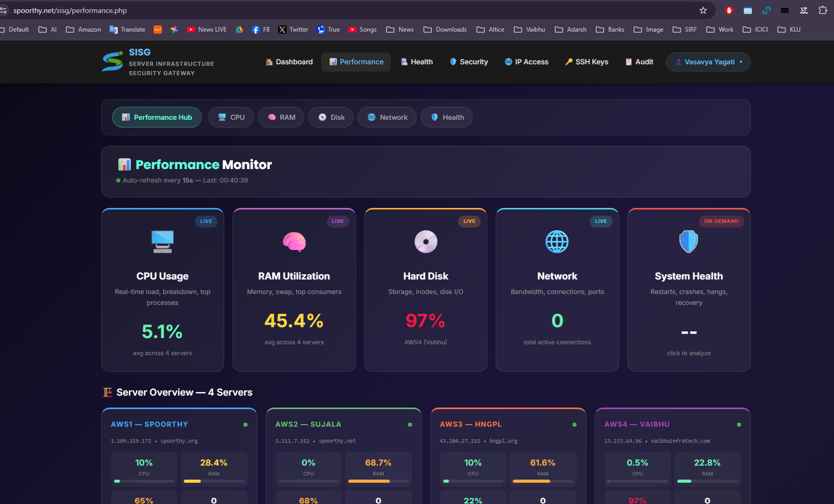The height and width of the screenshot is (504, 834).
Task: Open the KLU bookmark folder
Action: point(789,30)
